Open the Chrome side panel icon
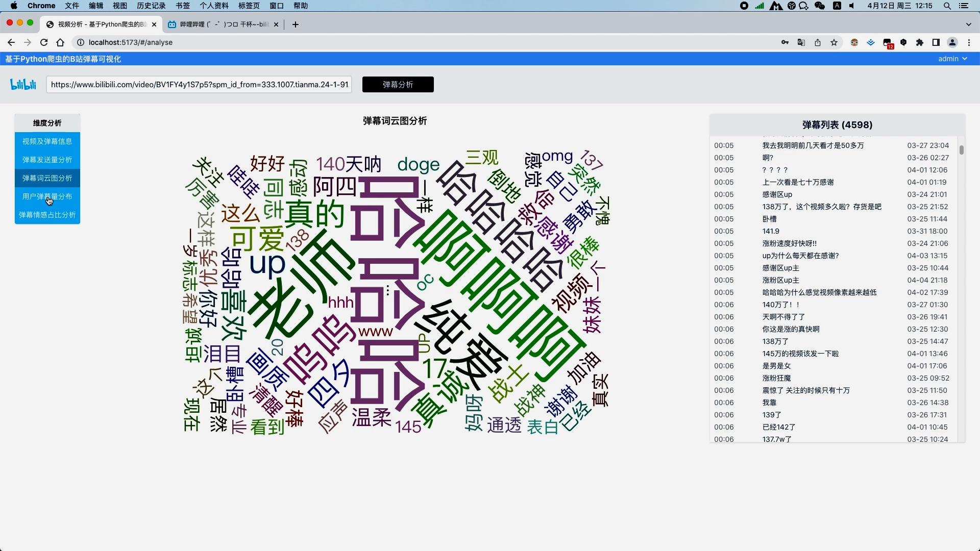This screenshot has height=551, width=980. [936, 42]
